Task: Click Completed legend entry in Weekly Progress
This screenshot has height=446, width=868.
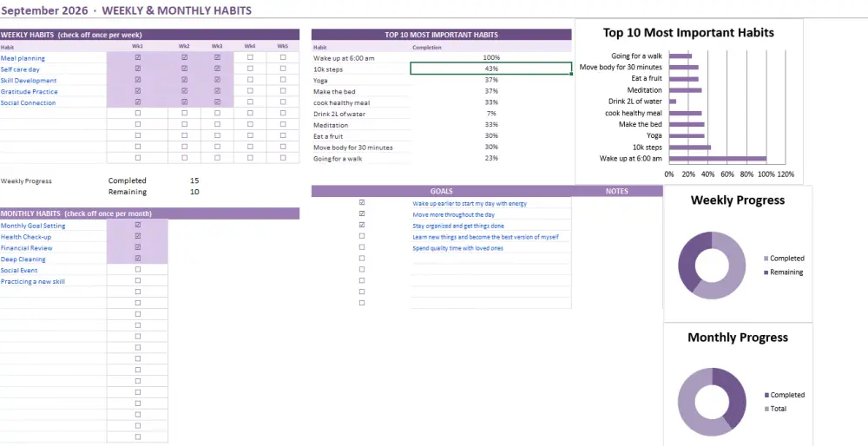Action: tap(784, 259)
